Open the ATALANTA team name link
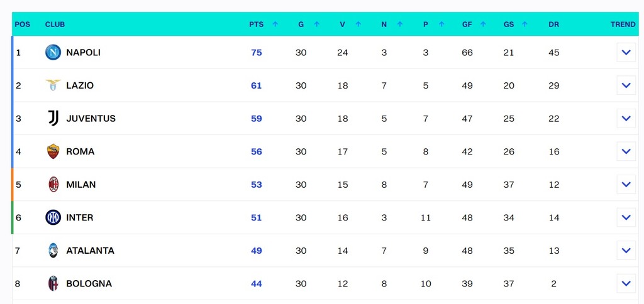 (x=90, y=251)
